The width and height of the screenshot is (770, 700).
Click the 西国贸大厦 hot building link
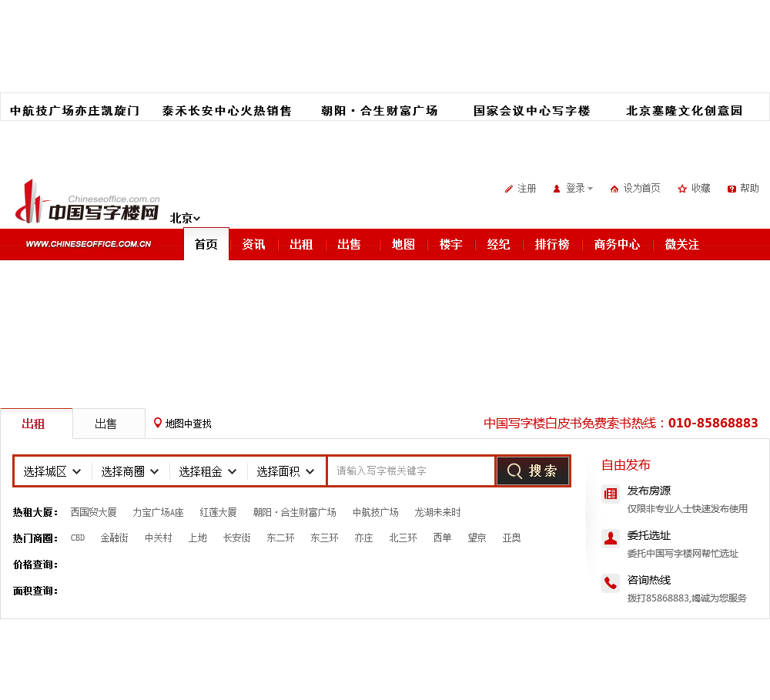coord(93,512)
